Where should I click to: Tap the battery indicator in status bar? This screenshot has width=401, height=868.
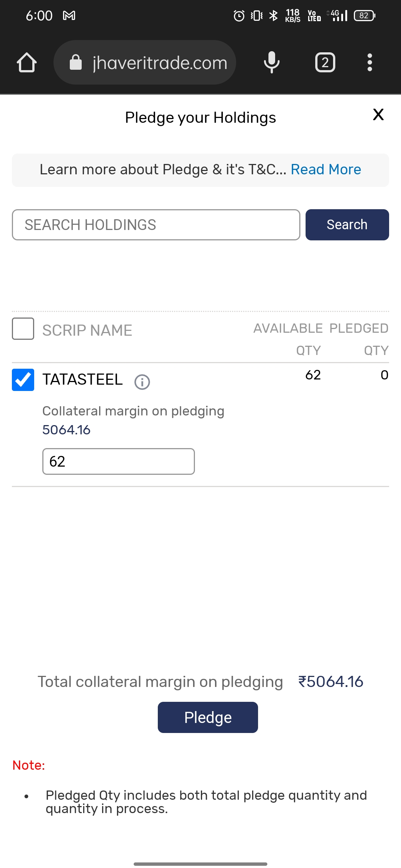[x=365, y=16]
